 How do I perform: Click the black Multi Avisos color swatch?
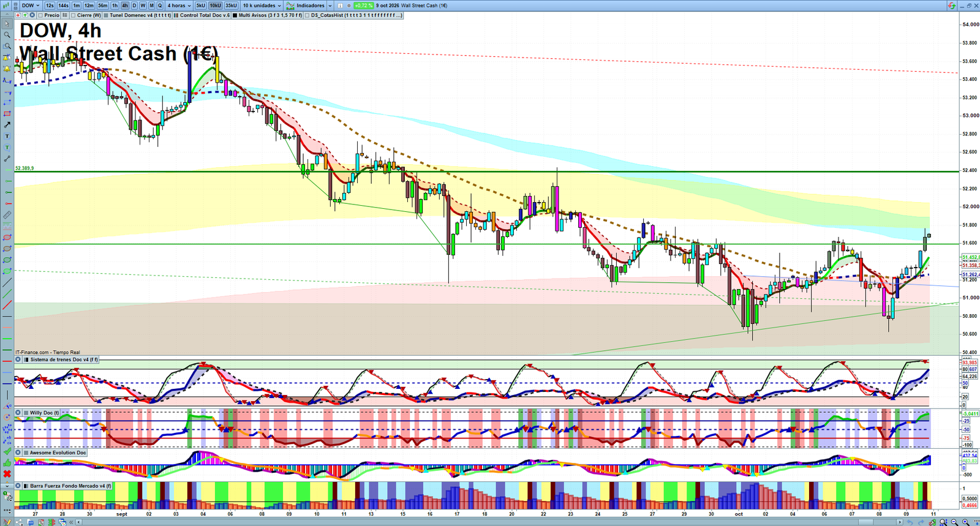[235, 15]
